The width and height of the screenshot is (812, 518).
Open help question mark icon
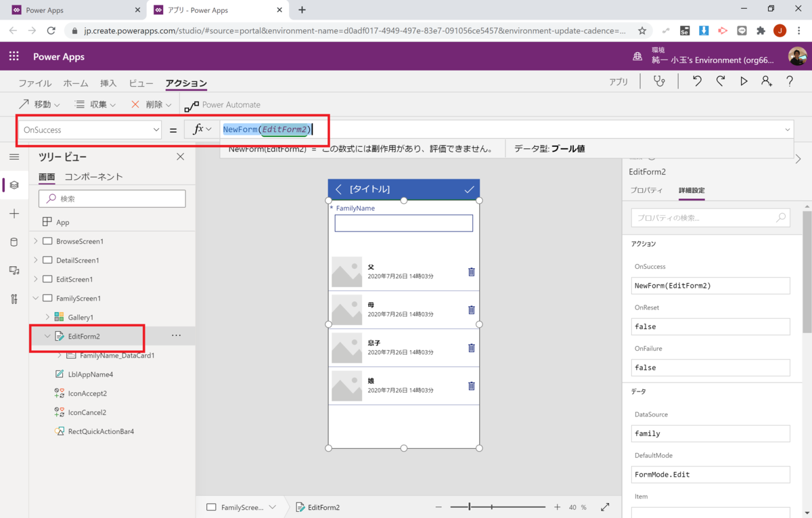pos(790,81)
